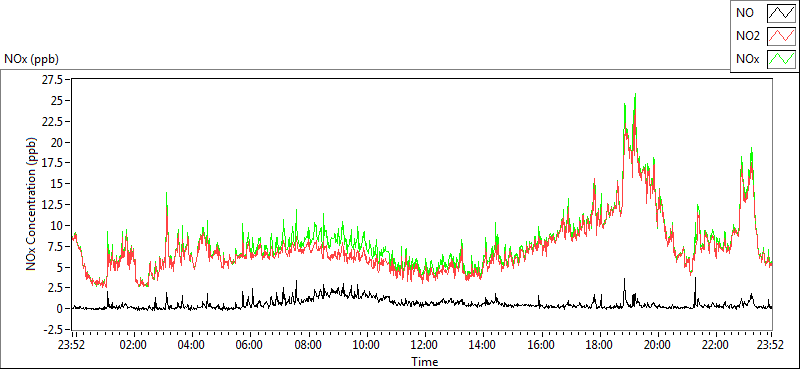Click the highest NOx peak after 19:00

pyautogui.click(x=635, y=94)
